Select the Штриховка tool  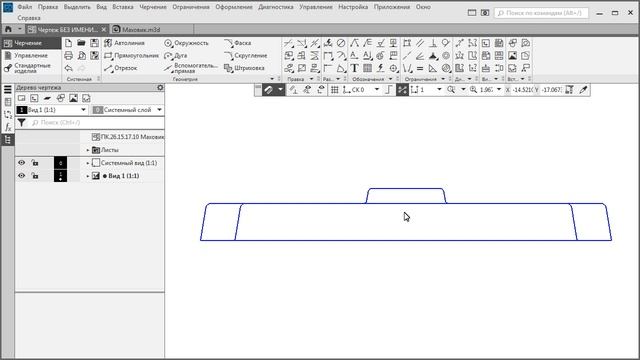coord(244,68)
